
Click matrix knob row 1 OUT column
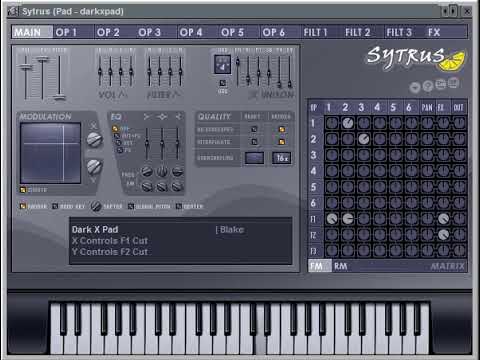tap(459, 123)
